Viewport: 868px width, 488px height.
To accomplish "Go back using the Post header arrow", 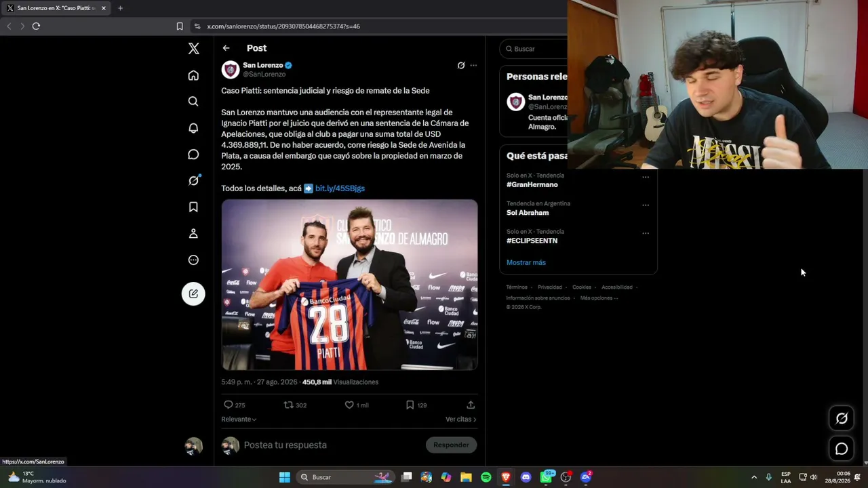I will click(x=226, y=48).
